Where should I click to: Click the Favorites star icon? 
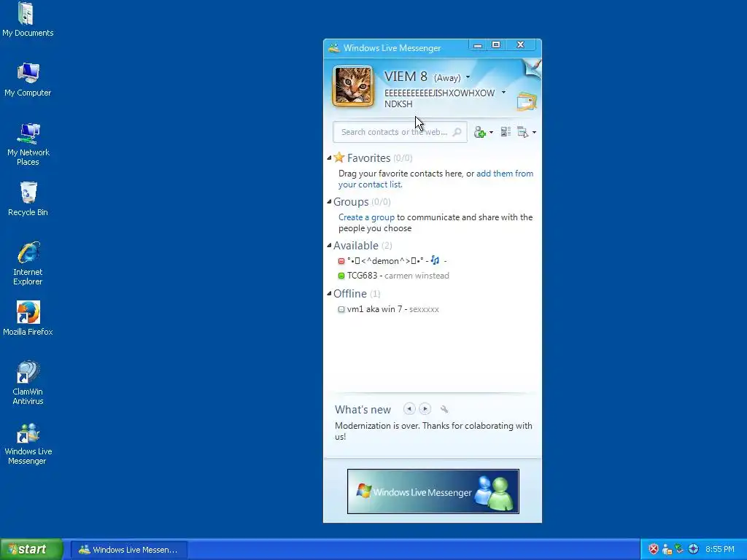338,157
